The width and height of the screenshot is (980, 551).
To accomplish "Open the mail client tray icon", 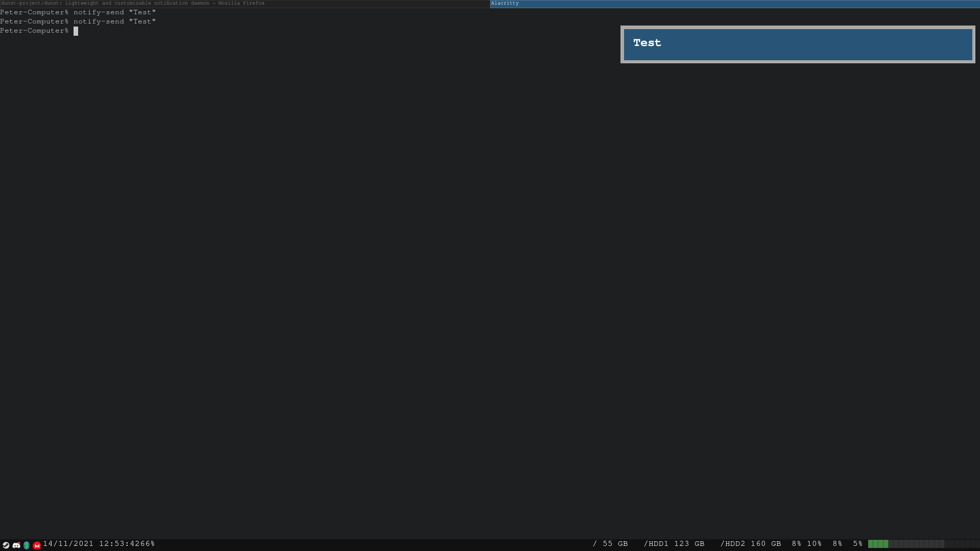I will (x=37, y=545).
